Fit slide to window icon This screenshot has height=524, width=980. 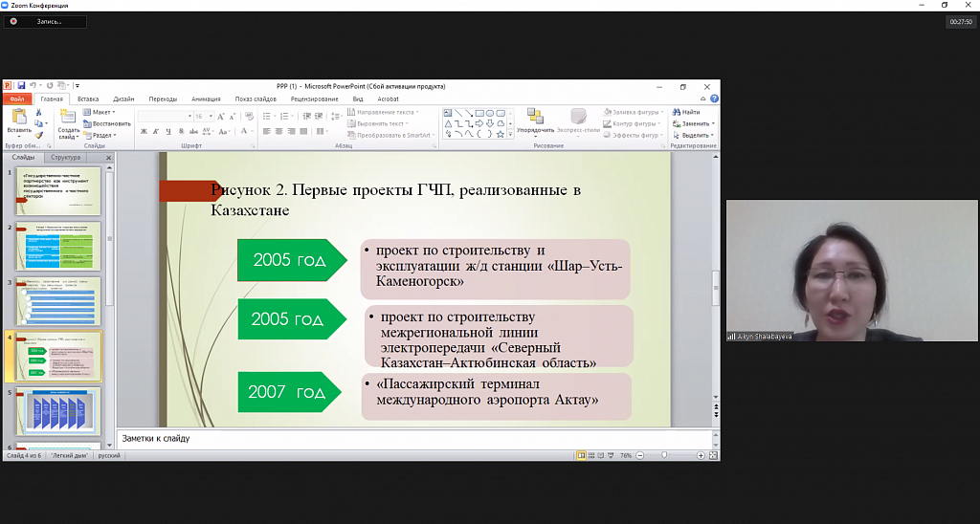713,456
